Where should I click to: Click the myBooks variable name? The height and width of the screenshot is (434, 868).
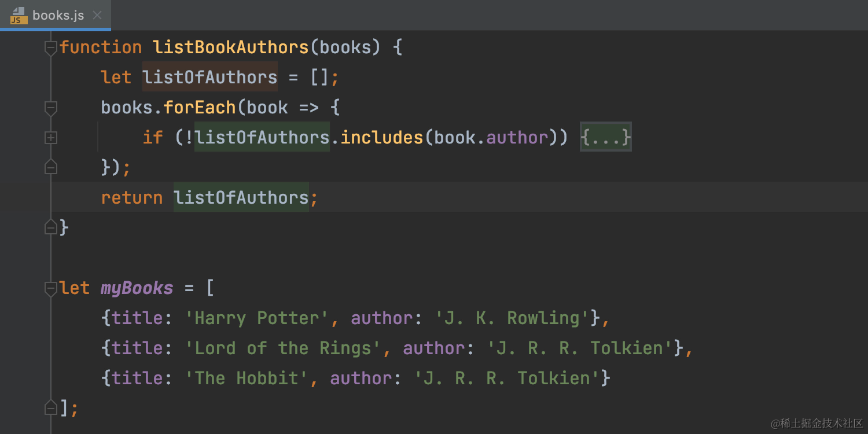tap(137, 288)
